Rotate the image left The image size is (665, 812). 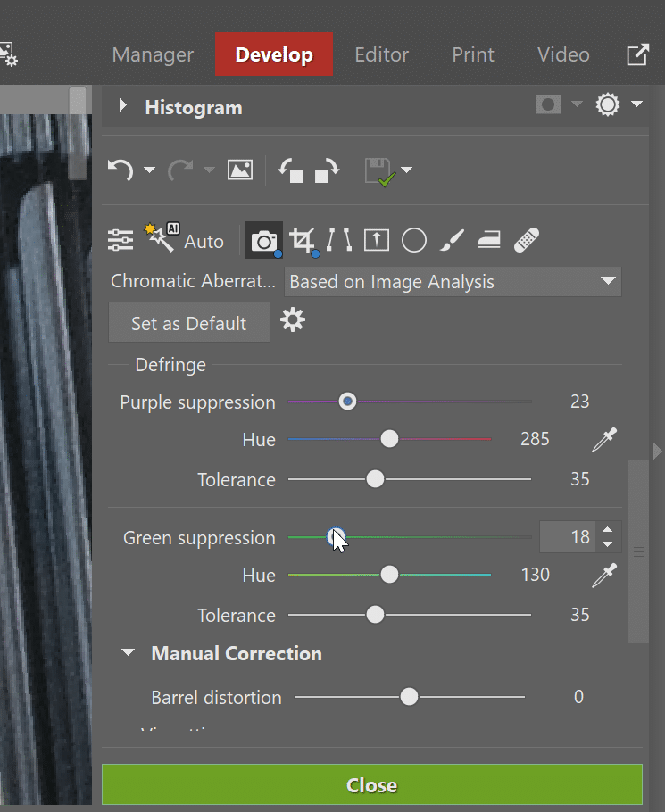[290, 170]
